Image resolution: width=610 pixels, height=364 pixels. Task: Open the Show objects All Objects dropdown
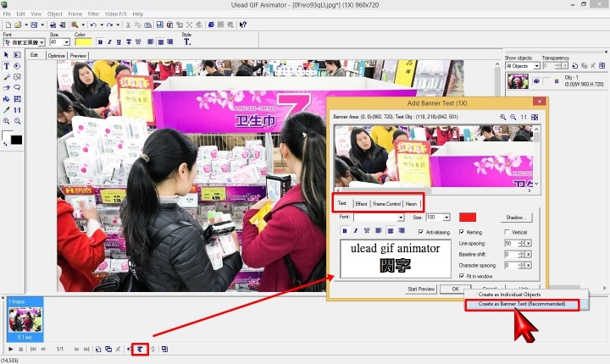pyautogui.click(x=536, y=66)
